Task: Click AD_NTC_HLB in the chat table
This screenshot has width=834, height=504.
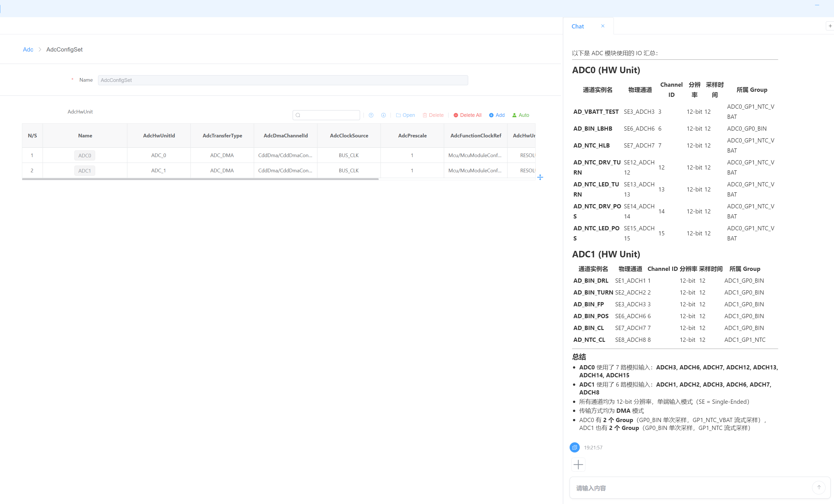Action: [x=591, y=146]
